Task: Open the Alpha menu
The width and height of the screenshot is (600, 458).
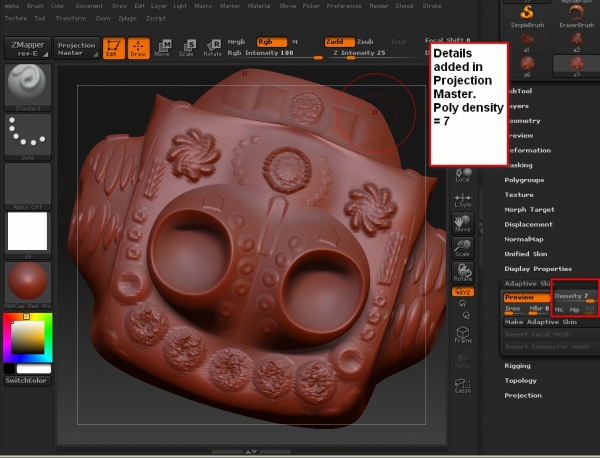Action: [12, 6]
